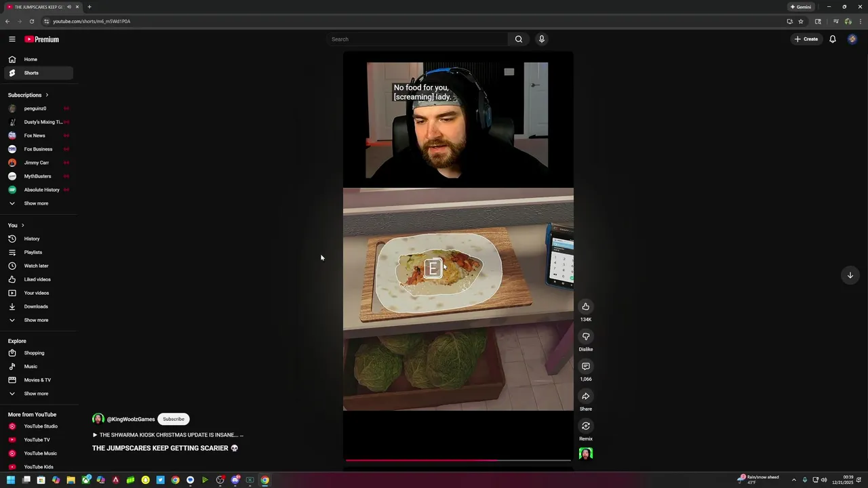Open the Fox Business subscription
Viewport: 868px width, 488px height.
coord(39,149)
